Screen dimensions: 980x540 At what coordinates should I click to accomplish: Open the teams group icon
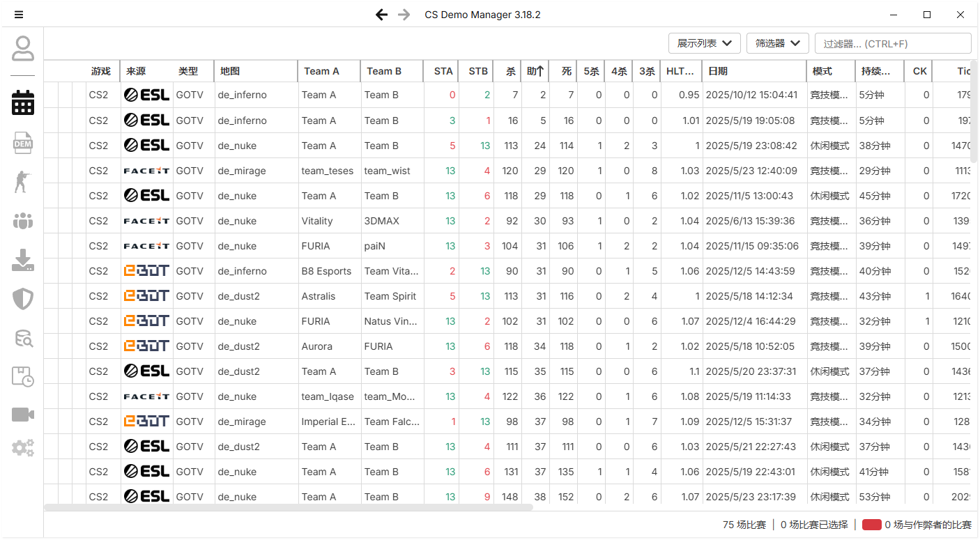23,222
